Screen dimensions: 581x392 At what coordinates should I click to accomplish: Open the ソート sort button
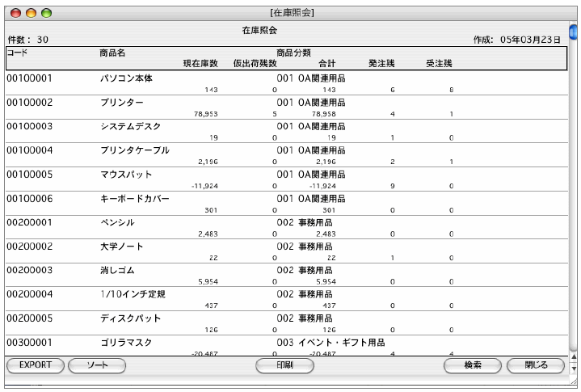click(x=97, y=365)
